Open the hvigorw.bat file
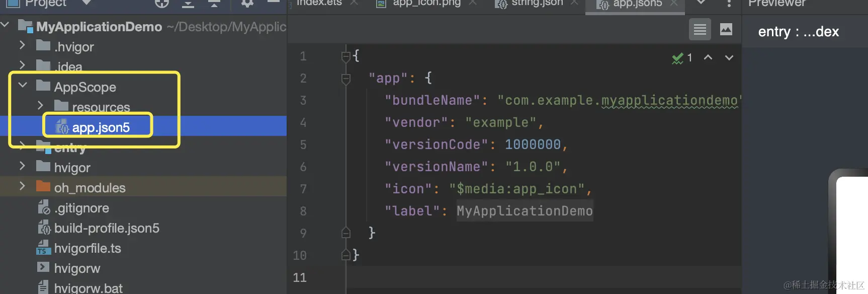Viewport: 868px width, 294px height. 89,288
